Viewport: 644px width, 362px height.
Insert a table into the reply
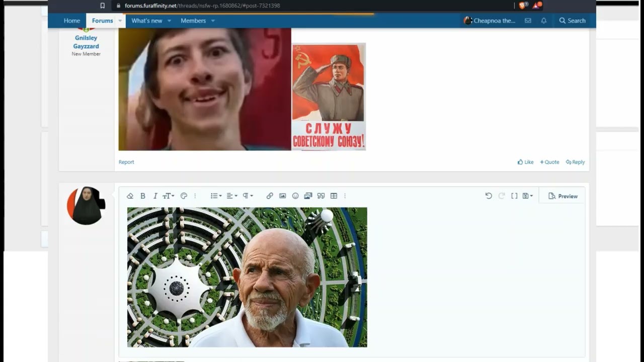tap(334, 196)
